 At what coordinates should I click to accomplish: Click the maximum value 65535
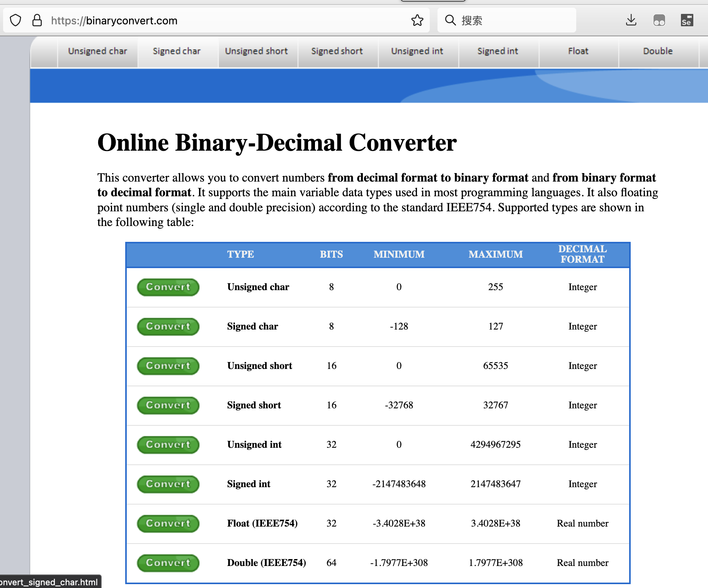coord(495,366)
